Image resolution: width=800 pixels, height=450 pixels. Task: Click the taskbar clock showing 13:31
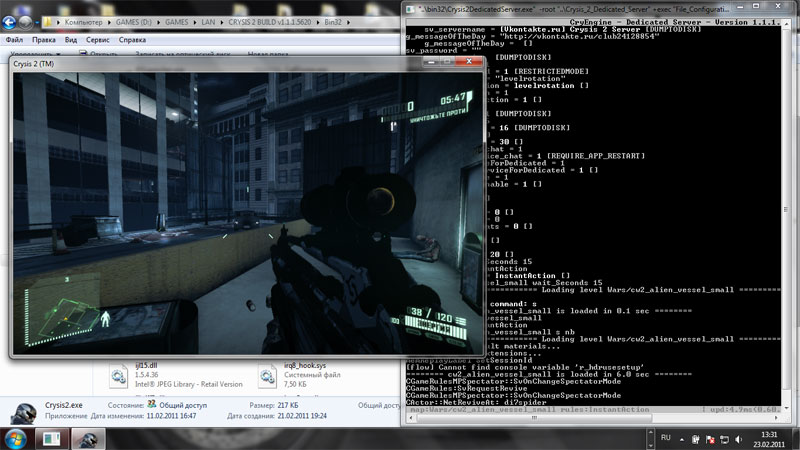767,436
